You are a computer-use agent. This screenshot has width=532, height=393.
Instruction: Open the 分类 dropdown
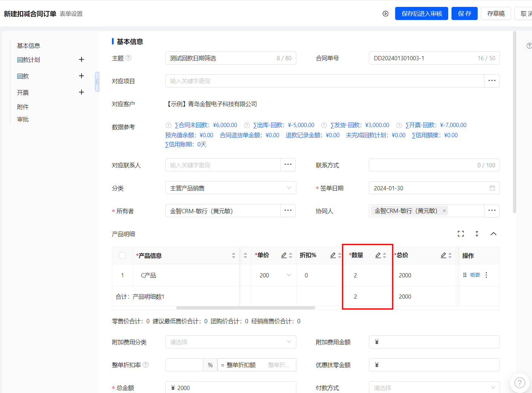coord(230,188)
